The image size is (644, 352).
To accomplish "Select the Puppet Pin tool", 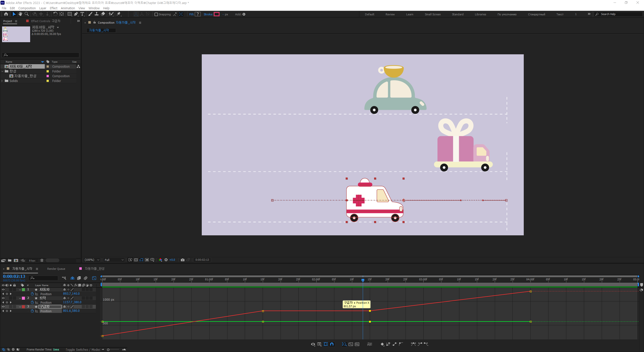I will [119, 14].
